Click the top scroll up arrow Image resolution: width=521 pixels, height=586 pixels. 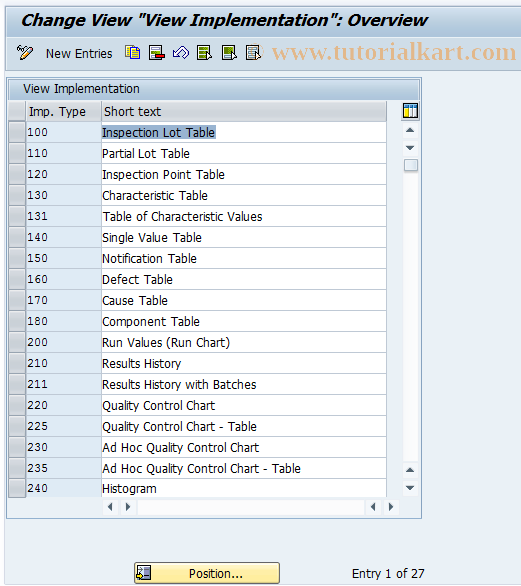click(410, 130)
